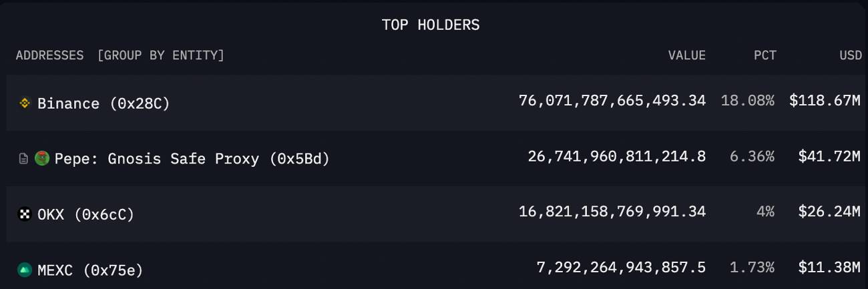868x289 pixels.
Task: Open Pepe: Gnosis Safe Proxy (0x5Bd) address
Action: click(x=192, y=159)
